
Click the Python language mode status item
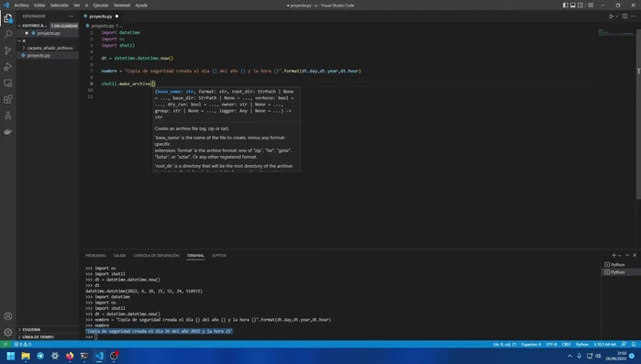click(582, 345)
